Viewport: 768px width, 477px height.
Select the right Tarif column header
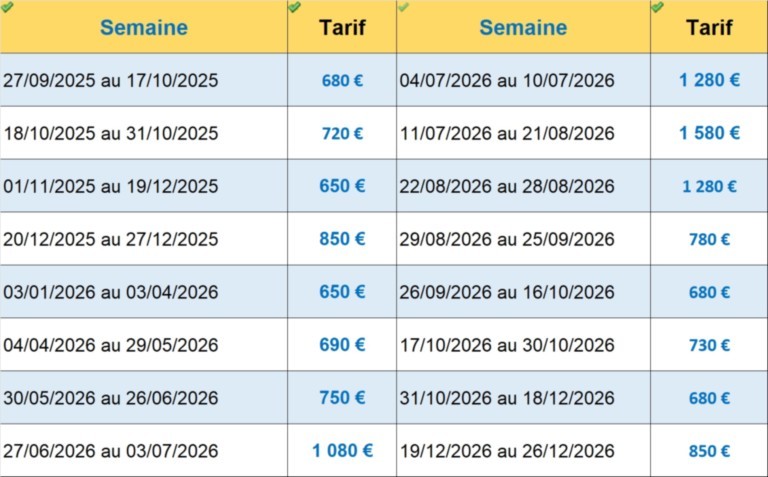coord(709,28)
